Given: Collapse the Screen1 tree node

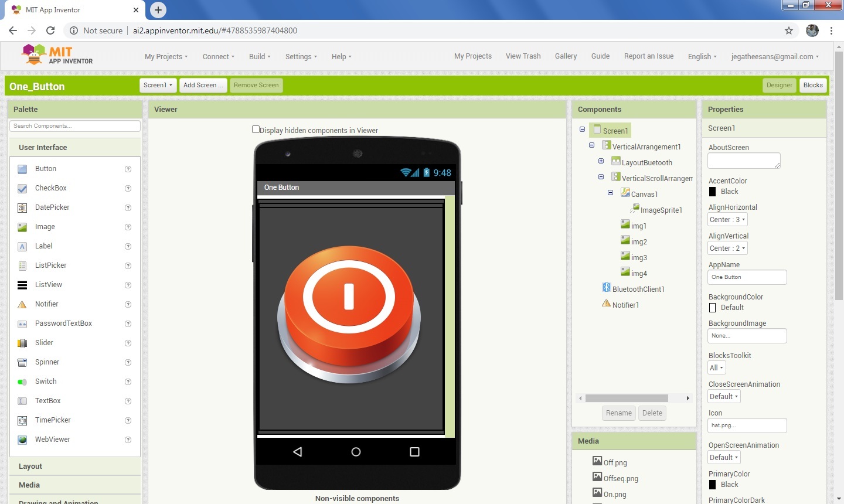Looking at the screenshot, I should (582, 130).
